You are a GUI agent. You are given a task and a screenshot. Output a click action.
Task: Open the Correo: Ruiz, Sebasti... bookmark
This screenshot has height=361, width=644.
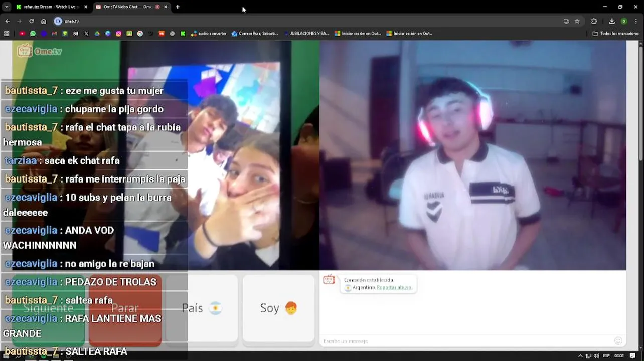(x=255, y=34)
